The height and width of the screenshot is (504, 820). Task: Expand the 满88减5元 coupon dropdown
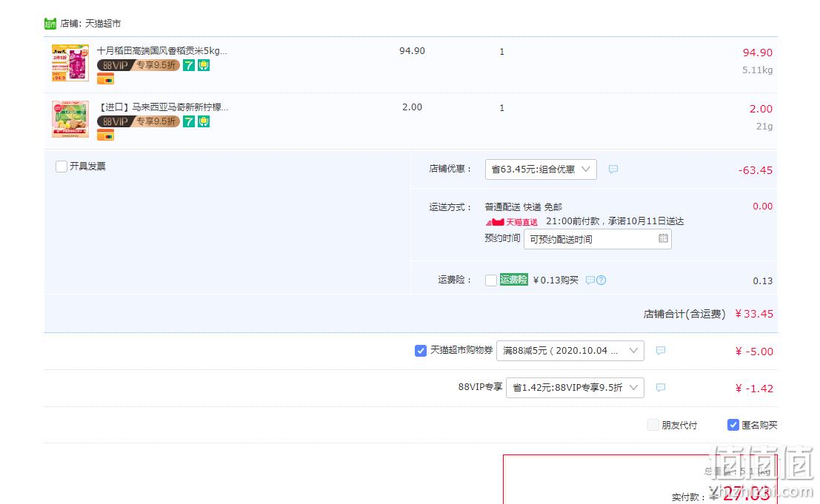[570, 351]
